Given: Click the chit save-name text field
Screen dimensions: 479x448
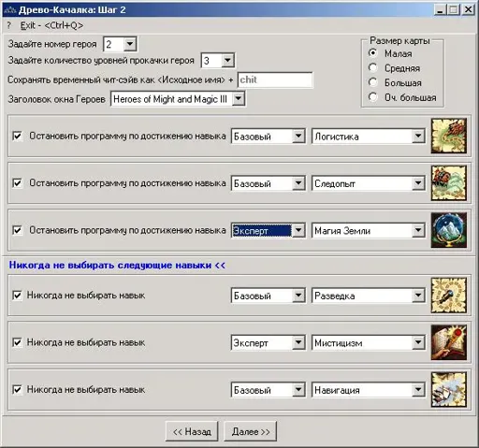Looking at the screenshot, I should click(x=275, y=79).
